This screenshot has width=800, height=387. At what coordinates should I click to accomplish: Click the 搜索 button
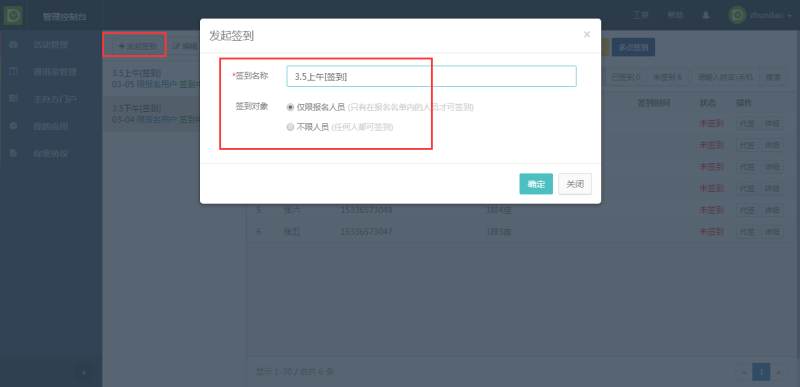point(773,77)
